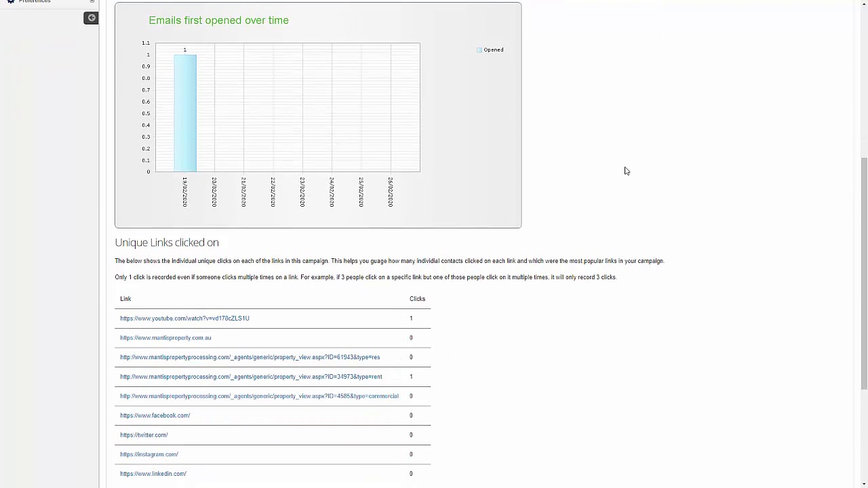Click the 22/02/2020 axis date label
The width and height of the screenshot is (868, 488).
pyautogui.click(x=273, y=192)
